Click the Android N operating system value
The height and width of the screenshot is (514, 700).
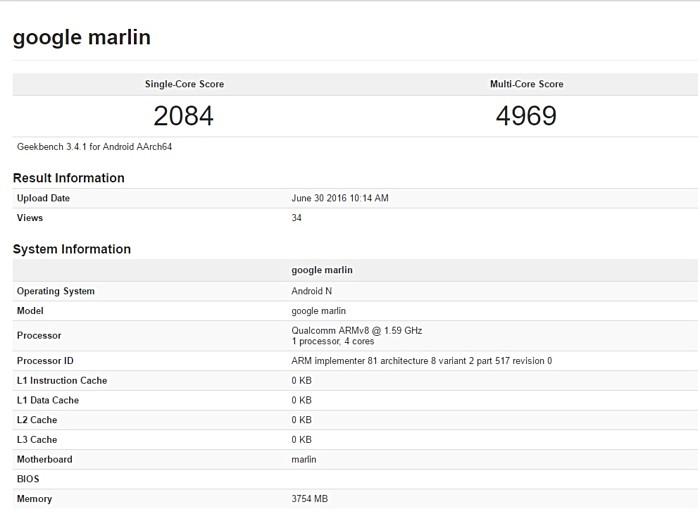(x=312, y=291)
